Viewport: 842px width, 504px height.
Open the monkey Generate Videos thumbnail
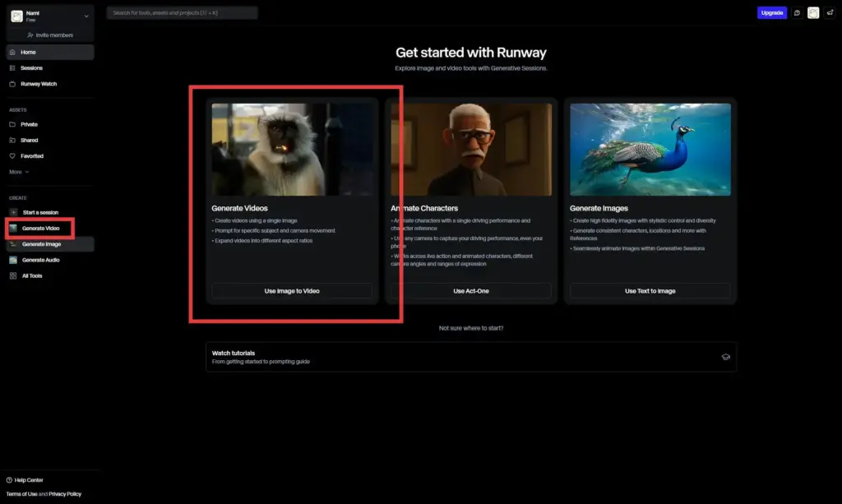pyautogui.click(x=292, y=150)
